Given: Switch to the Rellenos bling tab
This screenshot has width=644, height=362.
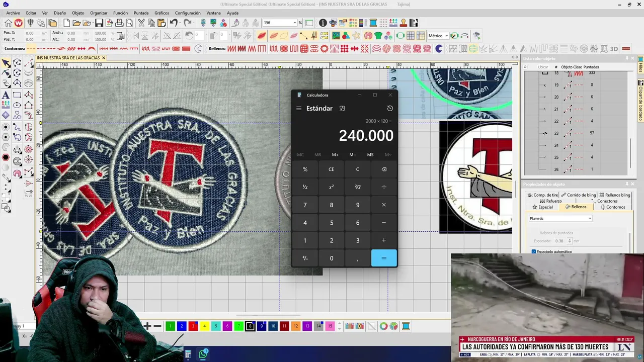Looking at the screenshot, I should (x=614, y=195).
